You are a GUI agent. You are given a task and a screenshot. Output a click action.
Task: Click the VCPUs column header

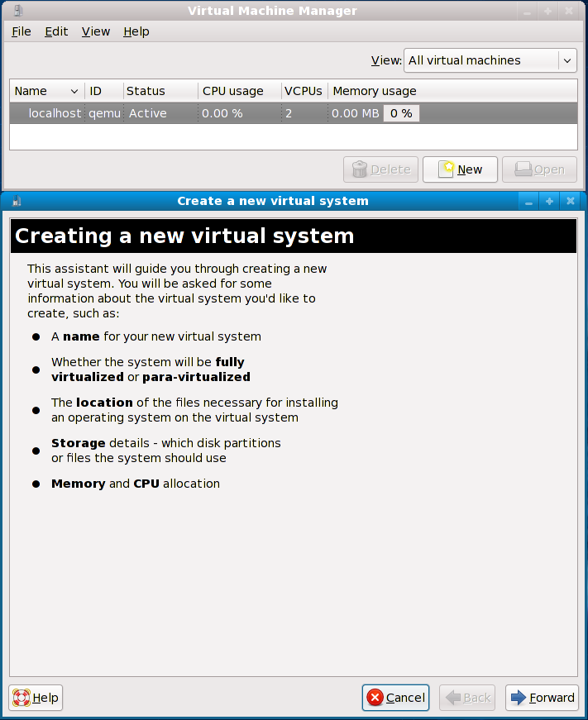tap(304, 91)
